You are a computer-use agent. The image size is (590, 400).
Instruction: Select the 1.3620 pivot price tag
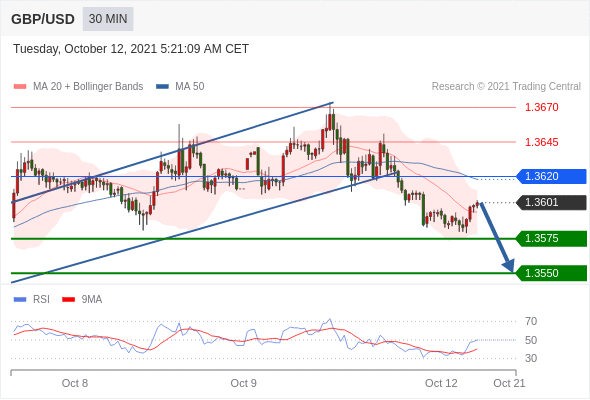551,176
